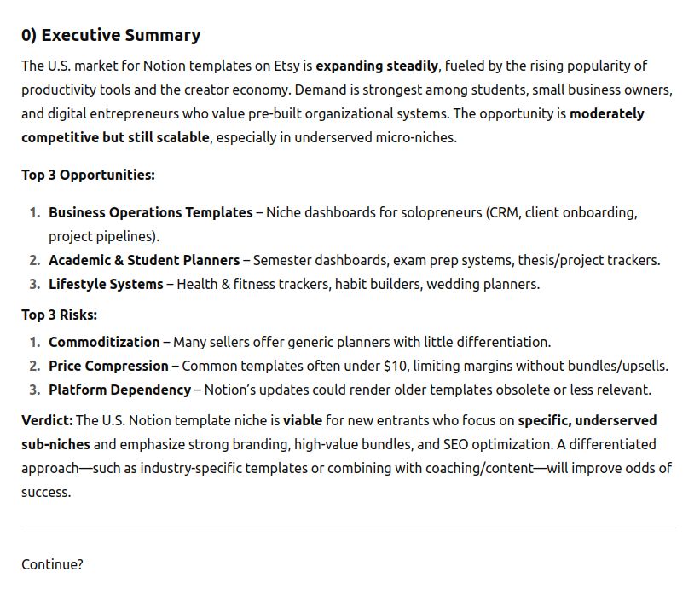Image resolution: width=700 pixels, height=589 pixels.
Task: Click the bold word "viable" in the verdict
Action: pos(302,420)
